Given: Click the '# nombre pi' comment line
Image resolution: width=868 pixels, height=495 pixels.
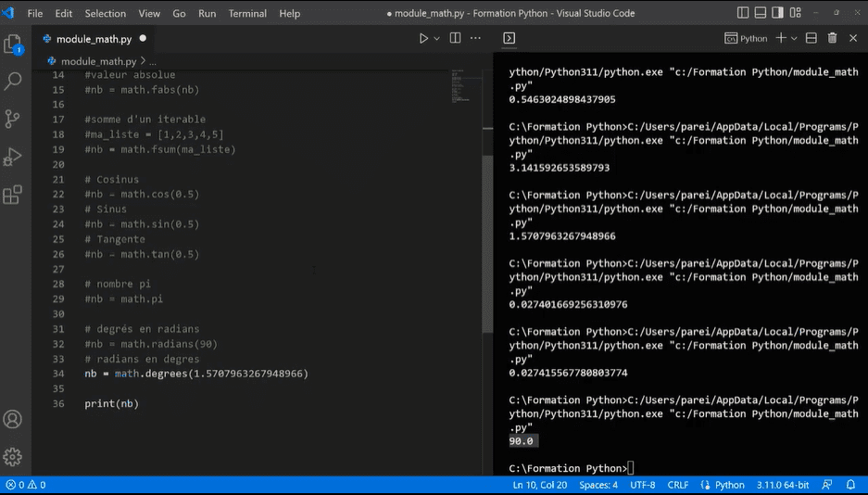Looking at the screenshot, I should pyautogui.click(x=118, y=284).
